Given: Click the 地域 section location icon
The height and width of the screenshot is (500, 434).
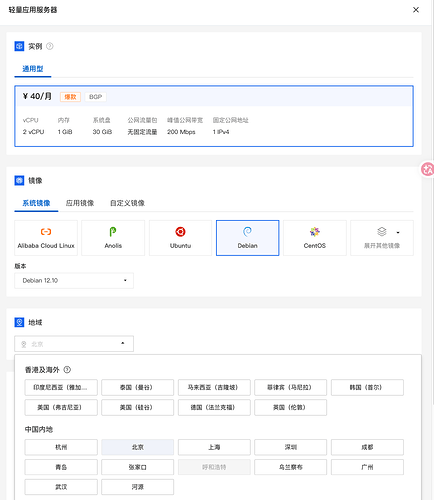Looking at the screenshot, I should 19,322.
